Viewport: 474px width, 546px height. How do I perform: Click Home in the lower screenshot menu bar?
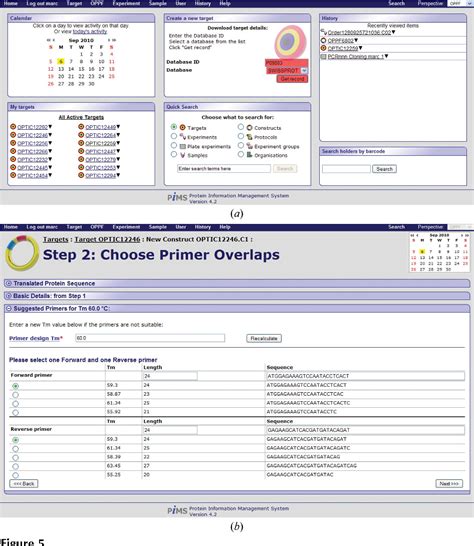(x=10, y=227)
